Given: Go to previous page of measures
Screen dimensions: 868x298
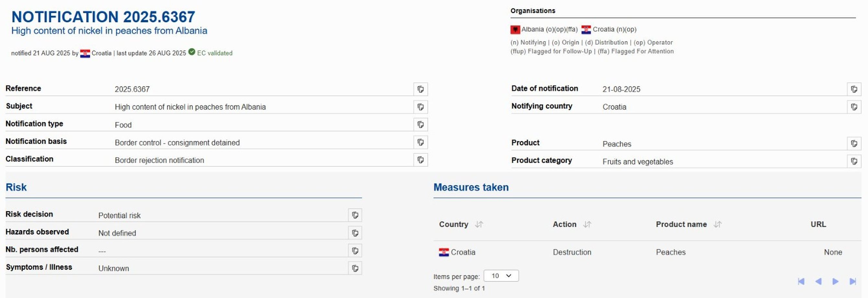Looking at the screenshot, I should (x=818, y=281).
